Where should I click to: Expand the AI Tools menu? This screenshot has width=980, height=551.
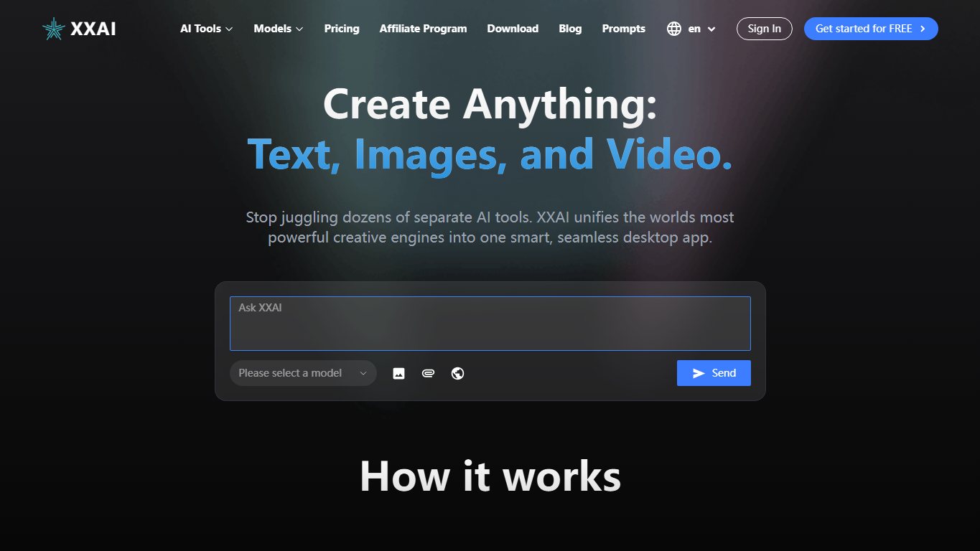point(207,29)
